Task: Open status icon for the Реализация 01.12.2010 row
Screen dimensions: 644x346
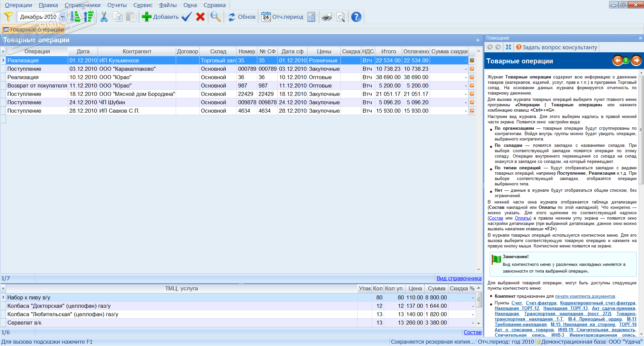Action: click(472, 60)
